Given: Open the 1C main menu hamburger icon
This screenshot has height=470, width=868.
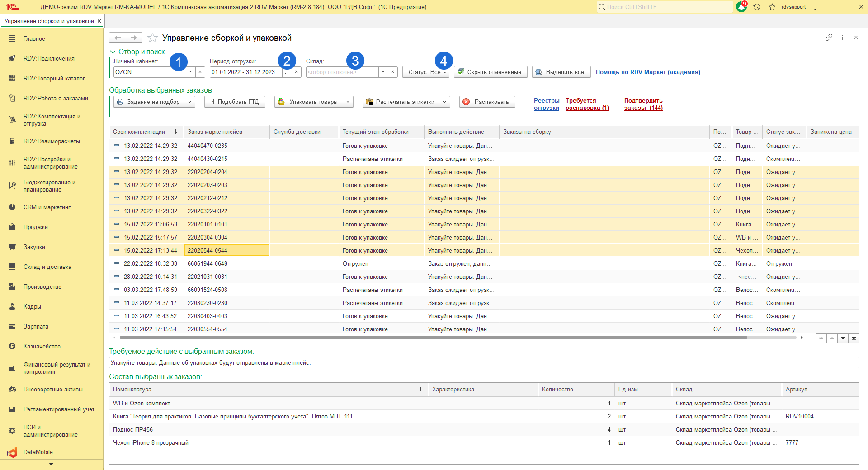Looking at the screenshot, I should [x=28, y=7].
